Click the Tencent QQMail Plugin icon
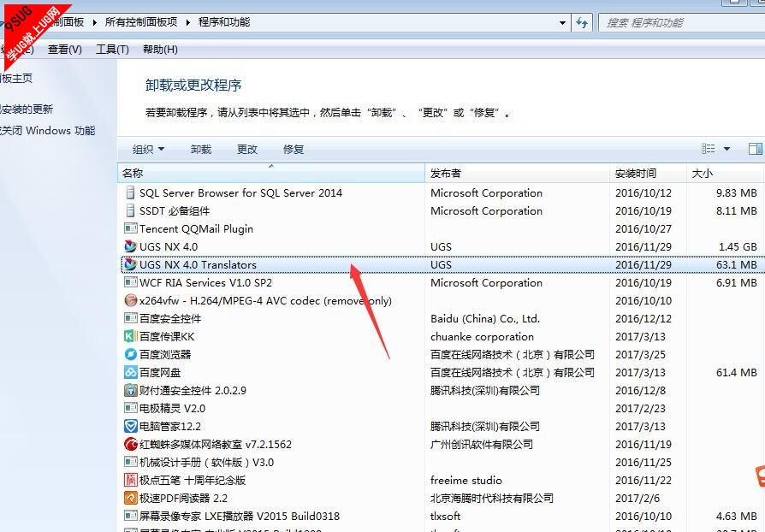The image size is (765, 532). [130, 228]
